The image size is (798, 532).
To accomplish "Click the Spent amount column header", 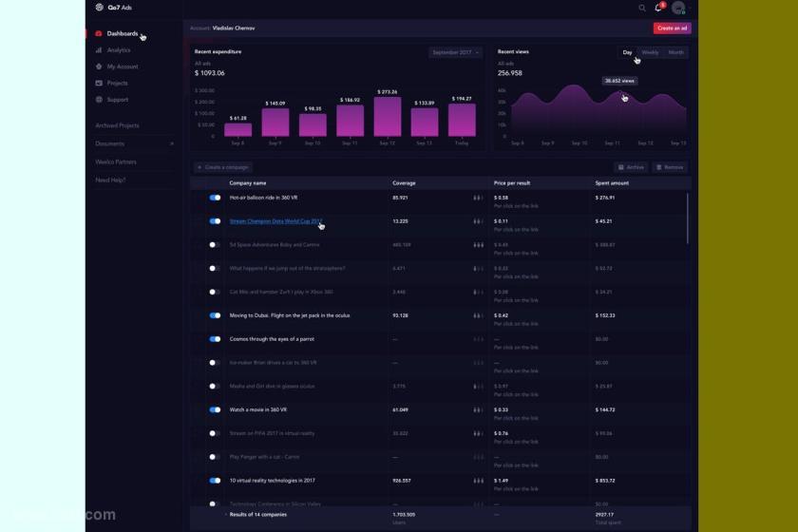I will [x=612, y=182].
